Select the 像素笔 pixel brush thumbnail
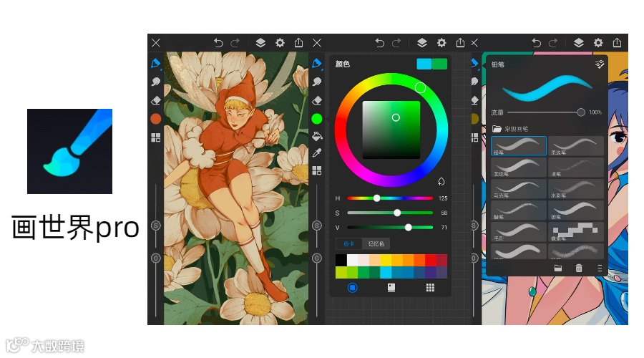This screenshot has width=644, height=358. (x=576, y=232)
